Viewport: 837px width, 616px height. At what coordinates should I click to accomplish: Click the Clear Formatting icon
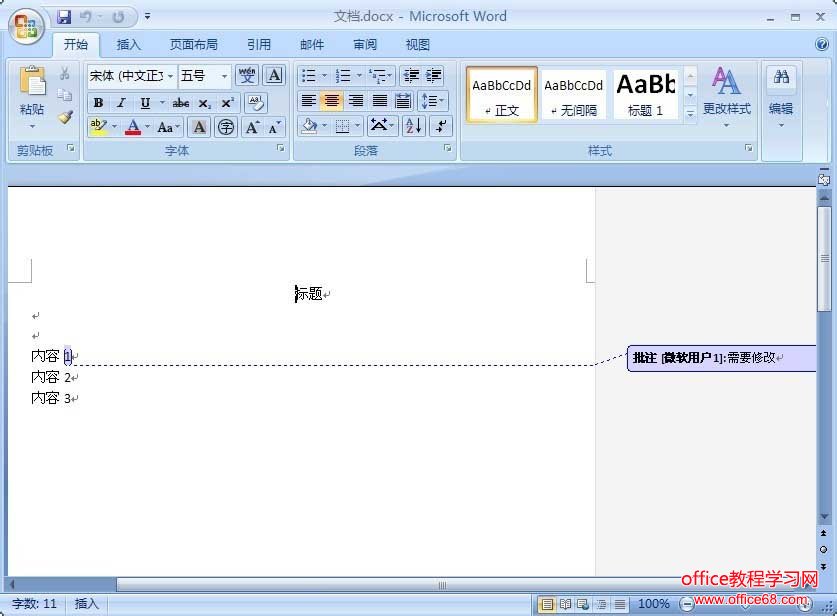257,102
